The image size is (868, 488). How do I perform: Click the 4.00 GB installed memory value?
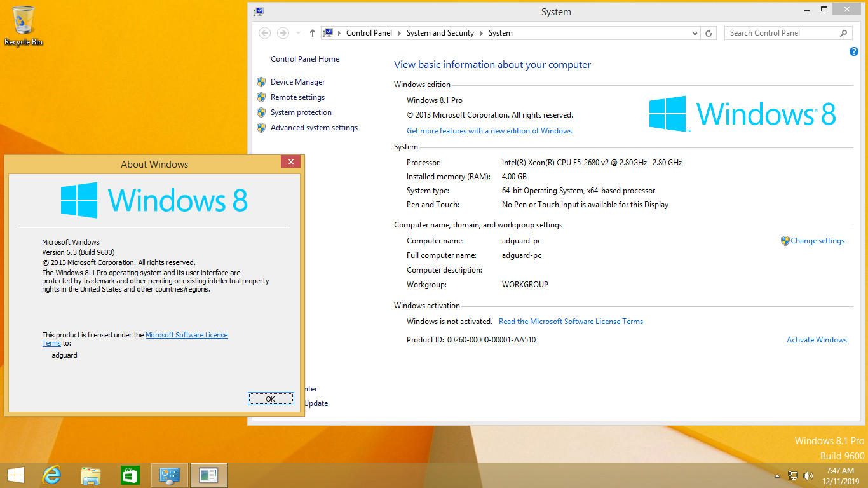coord(514,177)
